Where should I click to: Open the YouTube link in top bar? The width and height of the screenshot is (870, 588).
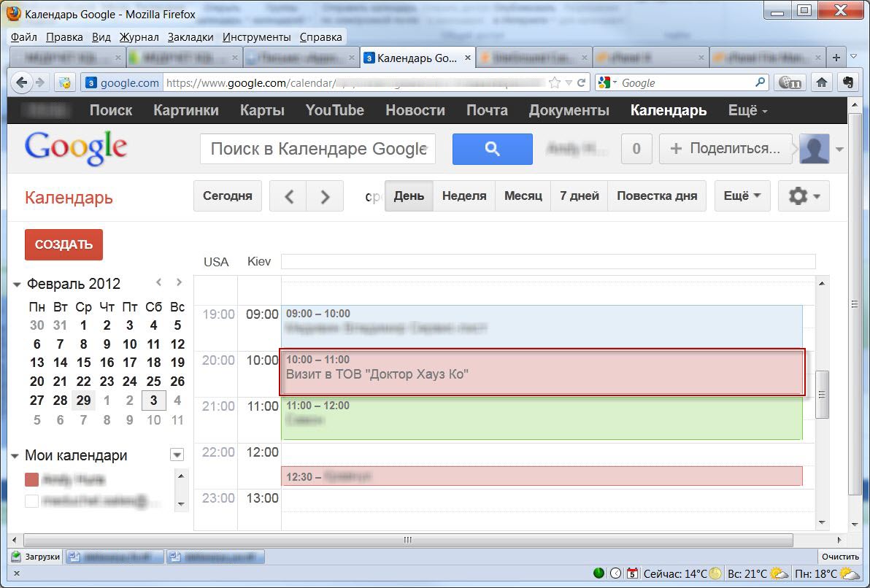pos(334,110)
